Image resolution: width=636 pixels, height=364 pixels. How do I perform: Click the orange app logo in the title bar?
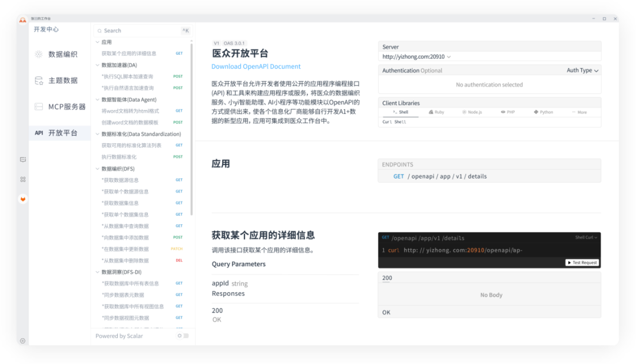coord(23,19)
